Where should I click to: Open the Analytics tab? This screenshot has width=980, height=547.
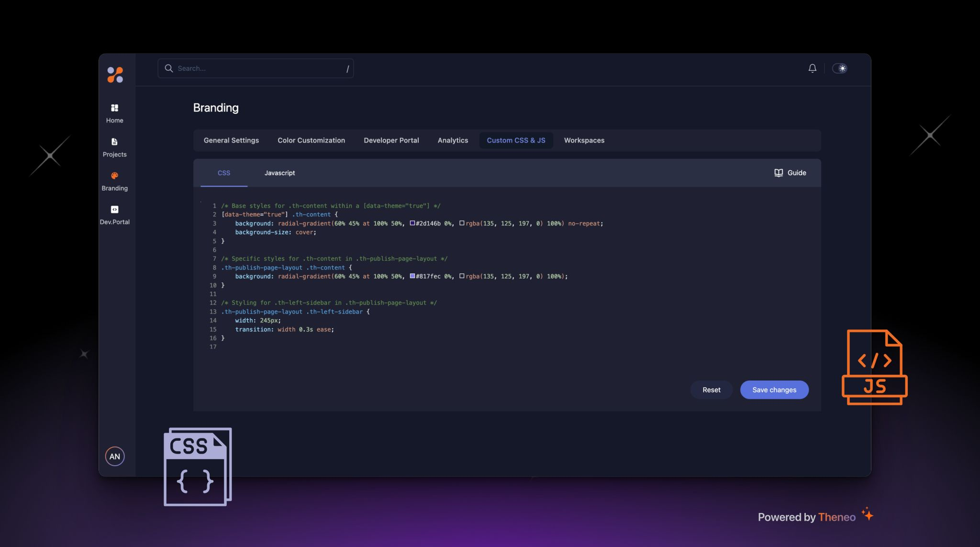point(452,140)
